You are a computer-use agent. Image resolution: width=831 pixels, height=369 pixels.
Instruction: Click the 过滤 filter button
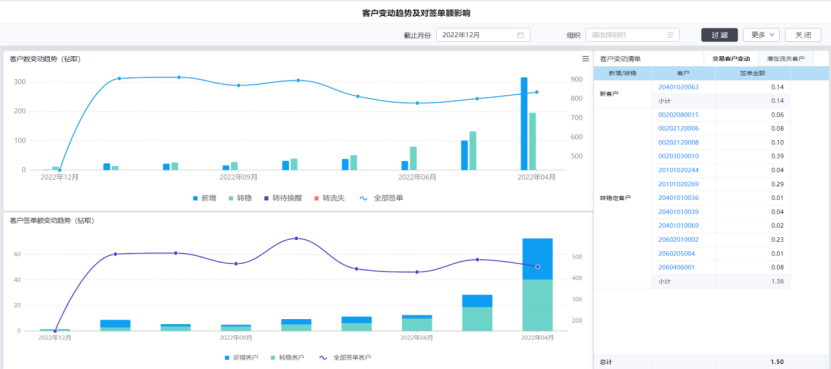pos(719,35)
